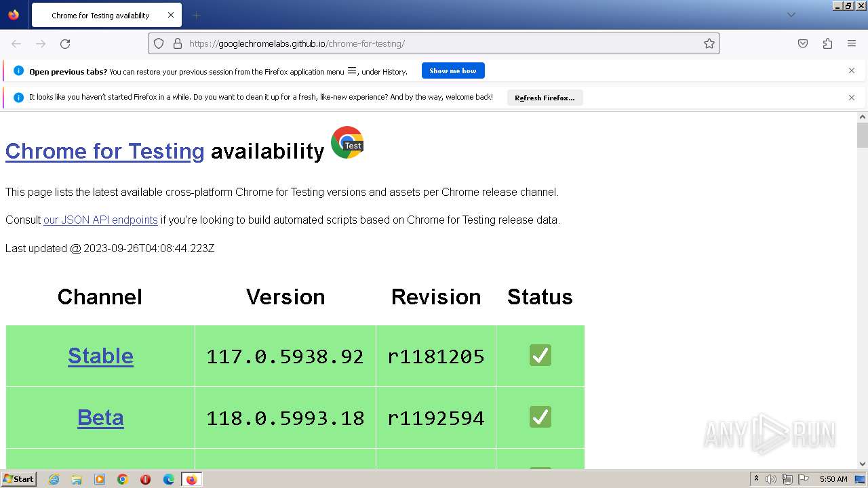Click the Channel column header
This screenshot has height=488, width=868.
[100, 297]
